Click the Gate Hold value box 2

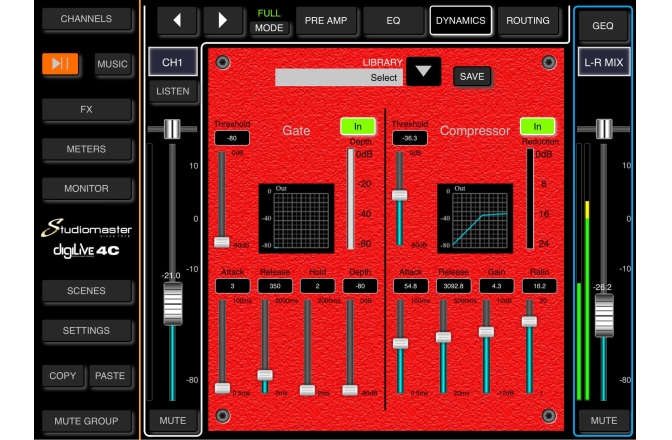[317, 286]
